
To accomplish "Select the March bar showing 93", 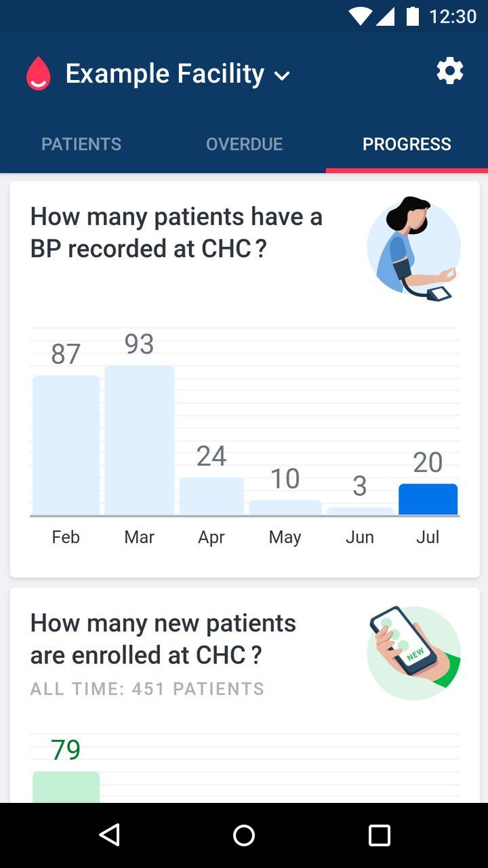I will click(x=139, y=440).
